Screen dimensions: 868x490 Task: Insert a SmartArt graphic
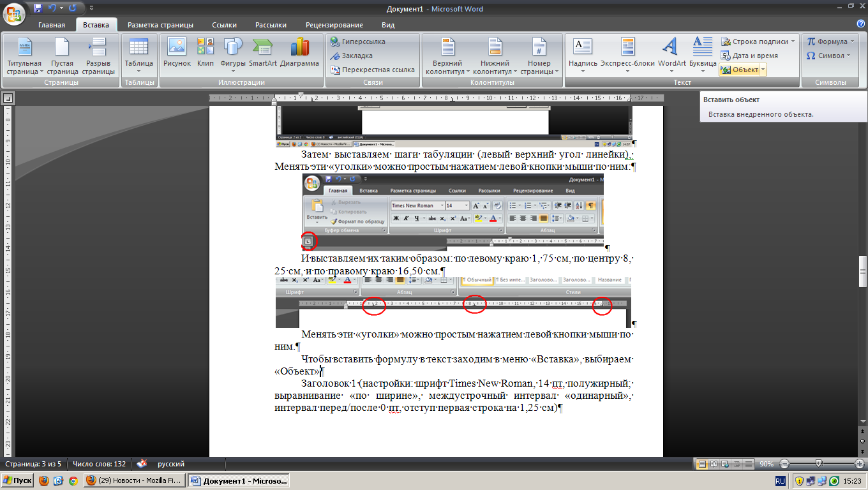[262, 52]
